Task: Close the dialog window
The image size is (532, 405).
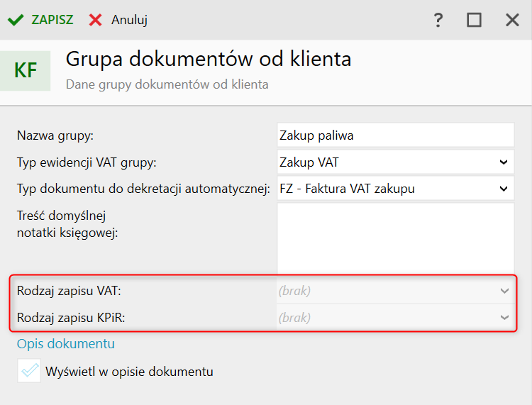Action: coord(512,20)
